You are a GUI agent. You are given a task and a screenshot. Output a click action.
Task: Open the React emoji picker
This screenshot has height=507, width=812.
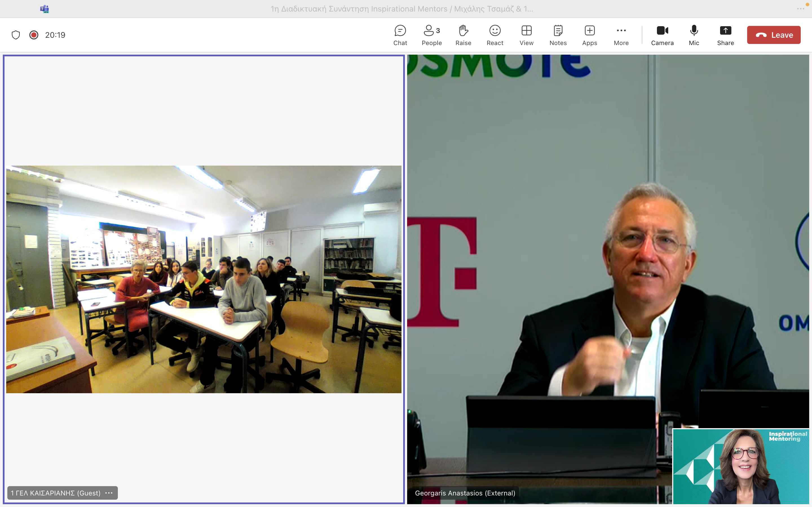click(x=495, y=35)
